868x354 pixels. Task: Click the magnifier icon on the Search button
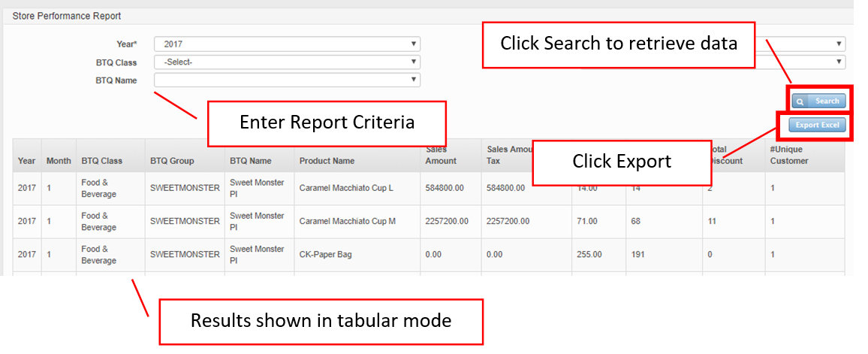tap(800, 101)
